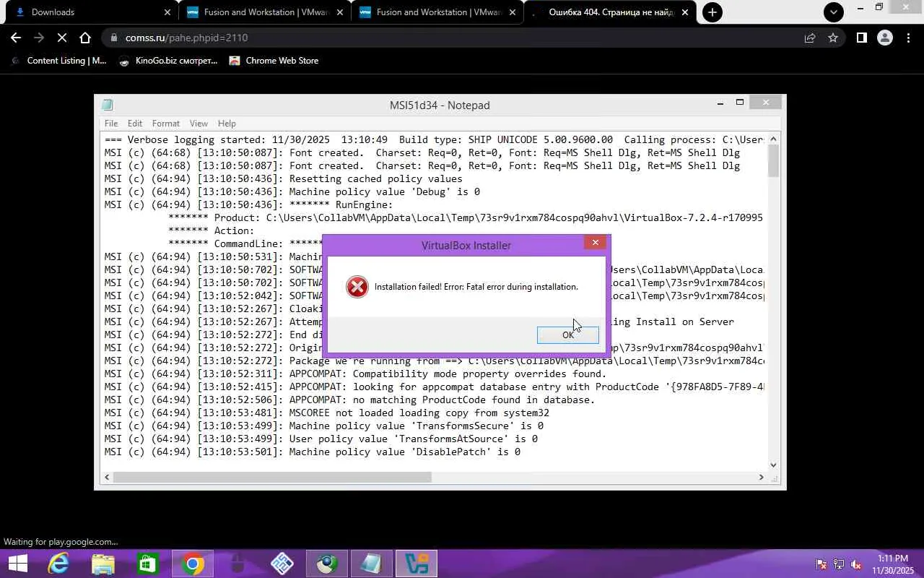The width and height of the screenshot is (924, 578).
Task: Switch to Notepad on the taskbar
Action: [371, 564]
